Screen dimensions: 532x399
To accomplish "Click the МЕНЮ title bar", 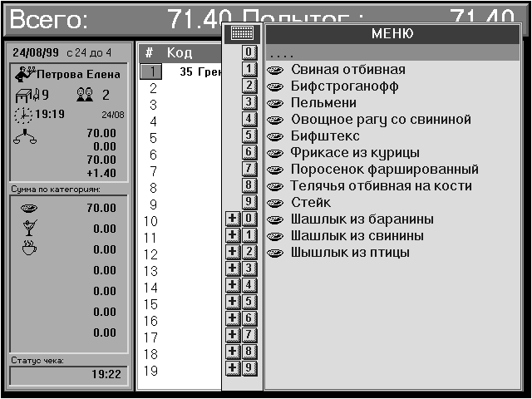I will 392,33.
